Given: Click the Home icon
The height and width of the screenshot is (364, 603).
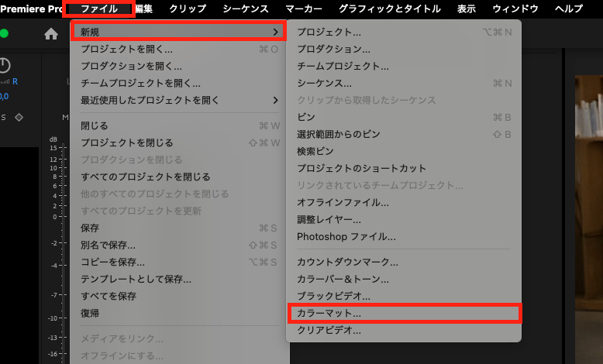Looking at the screenshot, I should (51, 33).
